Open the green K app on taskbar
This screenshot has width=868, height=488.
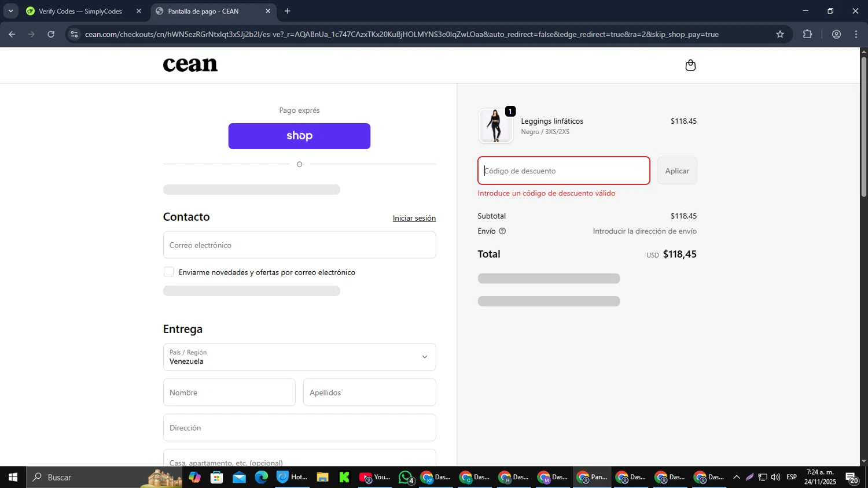[x=344, y=478]
